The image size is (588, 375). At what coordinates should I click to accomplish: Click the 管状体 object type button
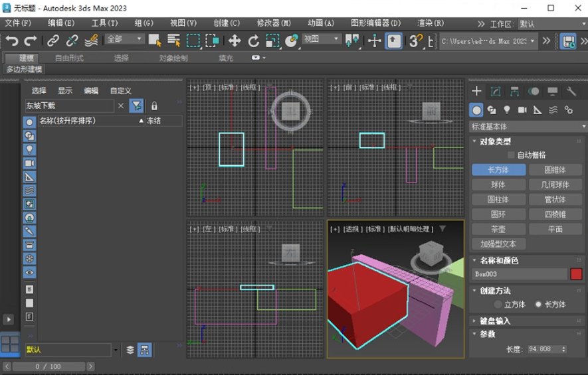(555, 199)
